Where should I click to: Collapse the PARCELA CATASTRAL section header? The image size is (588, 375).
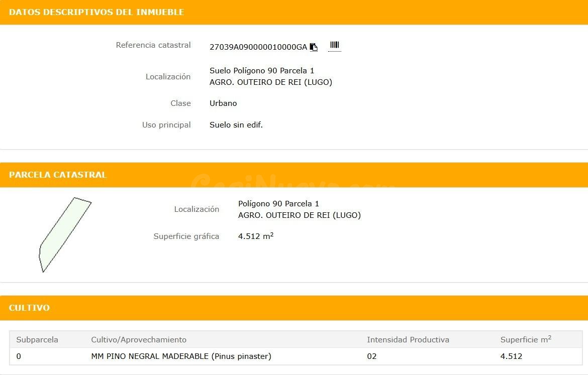click(294, 175)
